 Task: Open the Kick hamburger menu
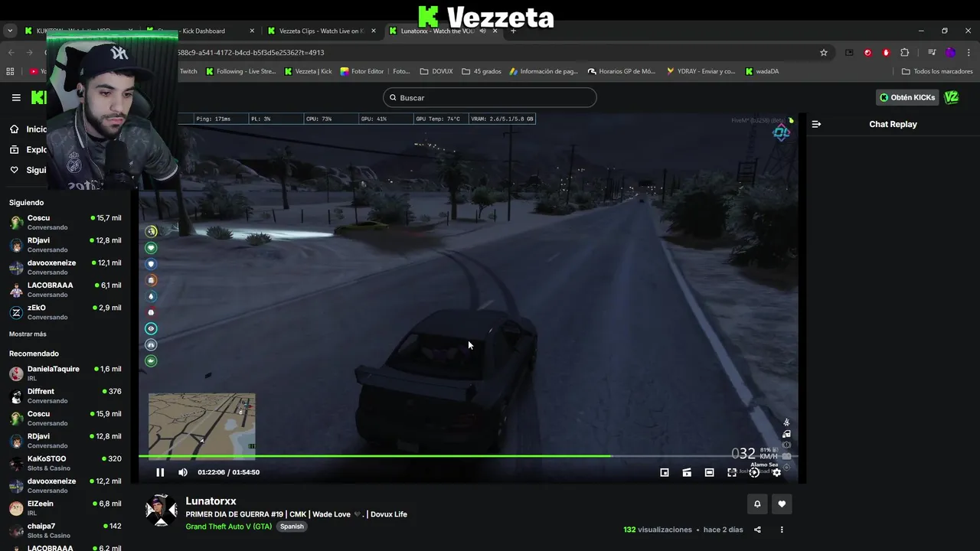pyautogui.click(x=16, y=97)
